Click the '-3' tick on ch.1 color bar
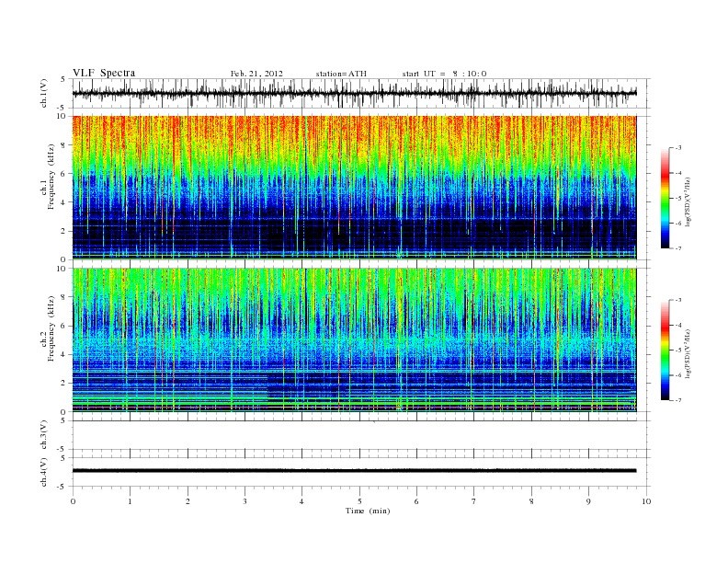This screenshot has width=728, height=563. [678, 148]
